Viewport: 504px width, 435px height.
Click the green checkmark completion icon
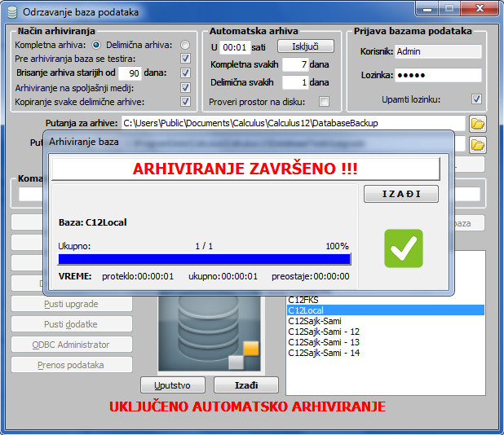click(404, 248)
